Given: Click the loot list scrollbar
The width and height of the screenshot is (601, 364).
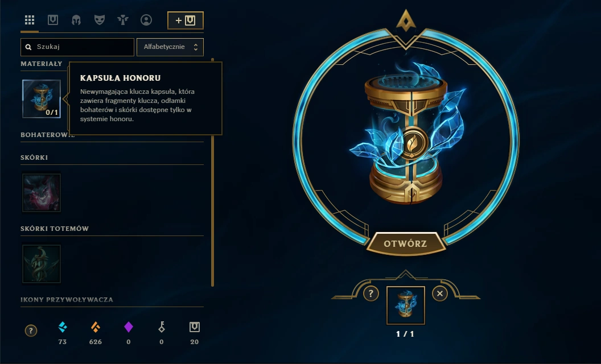Looking at the screenshot, I should pyautogui.click(x=212, y=172).
